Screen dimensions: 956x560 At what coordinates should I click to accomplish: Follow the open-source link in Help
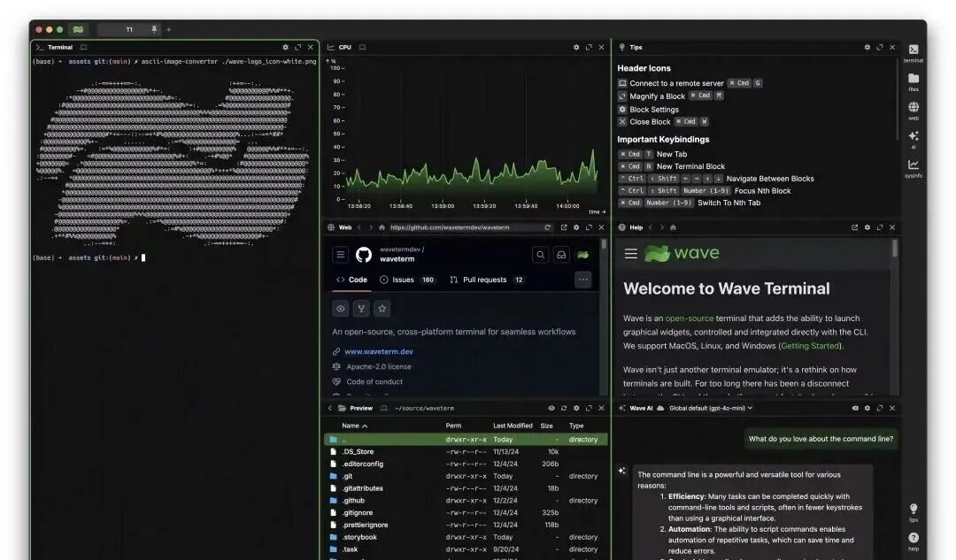(689, 318)
